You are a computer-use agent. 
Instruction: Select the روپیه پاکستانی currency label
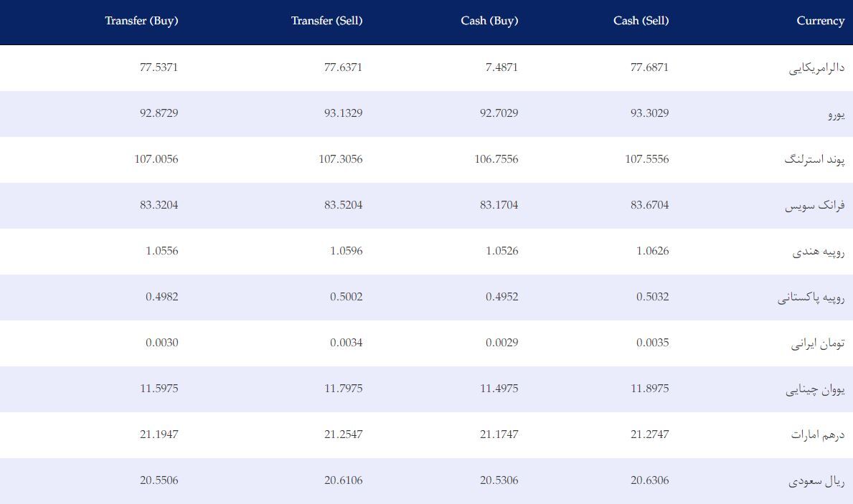click(811, 298)
